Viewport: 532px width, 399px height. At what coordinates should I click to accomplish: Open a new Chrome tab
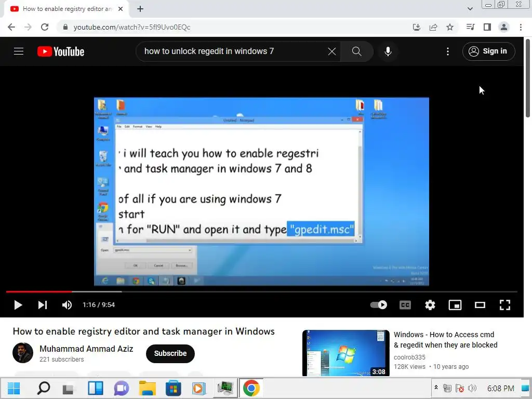click(140, 9)
